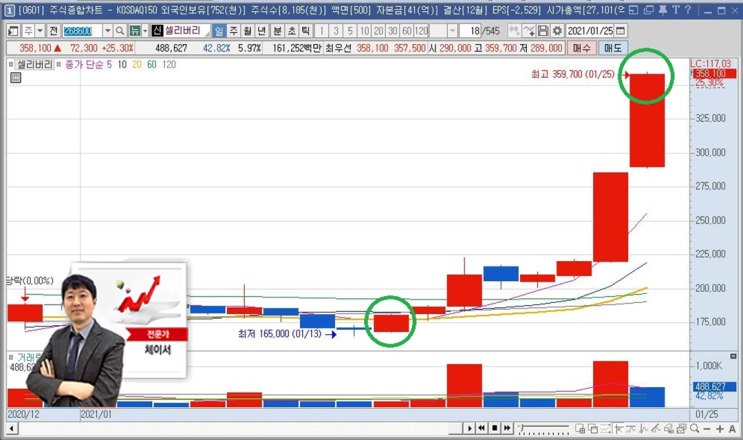Toggle the 셀리버리 price series checkbox
Viewport: 743px width, 440px height.
click(x=11, y=64)
